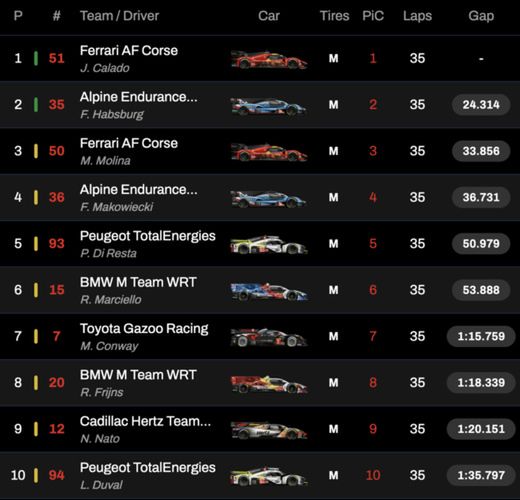Click the BMW #15 car image
This screenshot has height=500, width=520.
coord(269,292)
